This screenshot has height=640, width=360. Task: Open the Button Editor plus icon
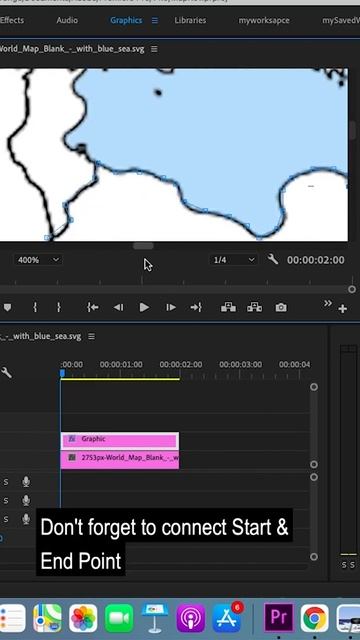click(x=343, y=309)
